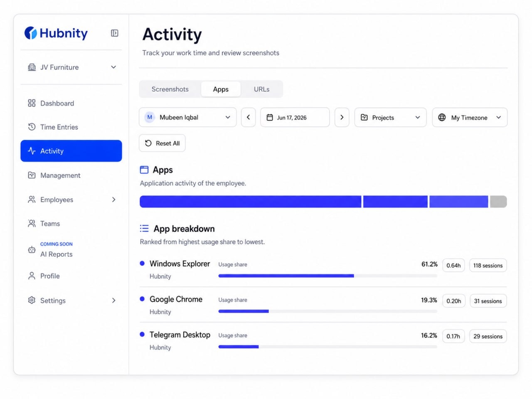Image resolution: width=532 pixels, height=399 pixels.
Task: Click the 19.3% usage value
Action: 429,300
